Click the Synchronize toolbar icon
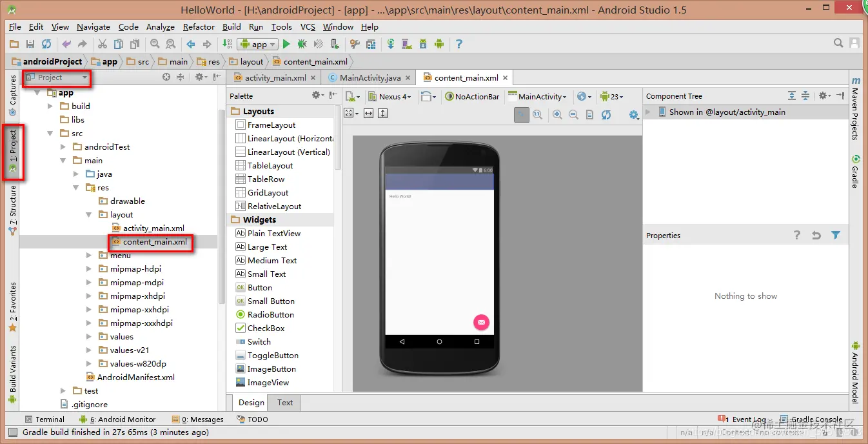The image size is (868, 444). [x=46, y=45]
